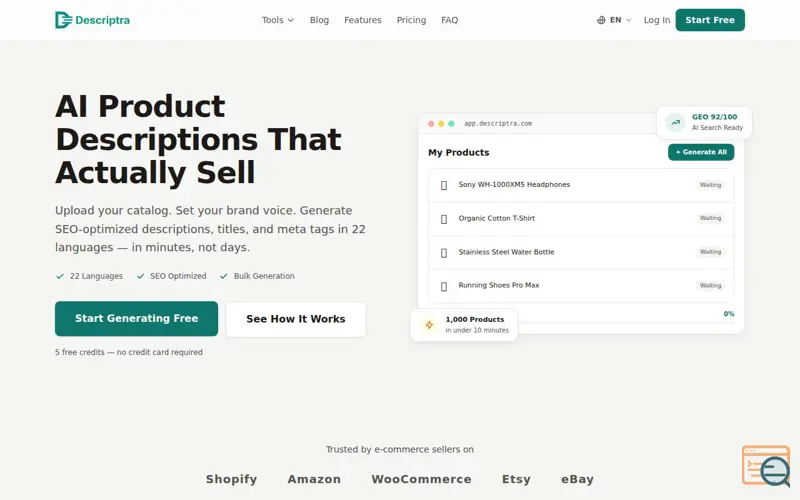The image size is (800, 500).
Task: Click Waiting badge for Stainless Steel Water Bottle
Action: click(710, 252)
